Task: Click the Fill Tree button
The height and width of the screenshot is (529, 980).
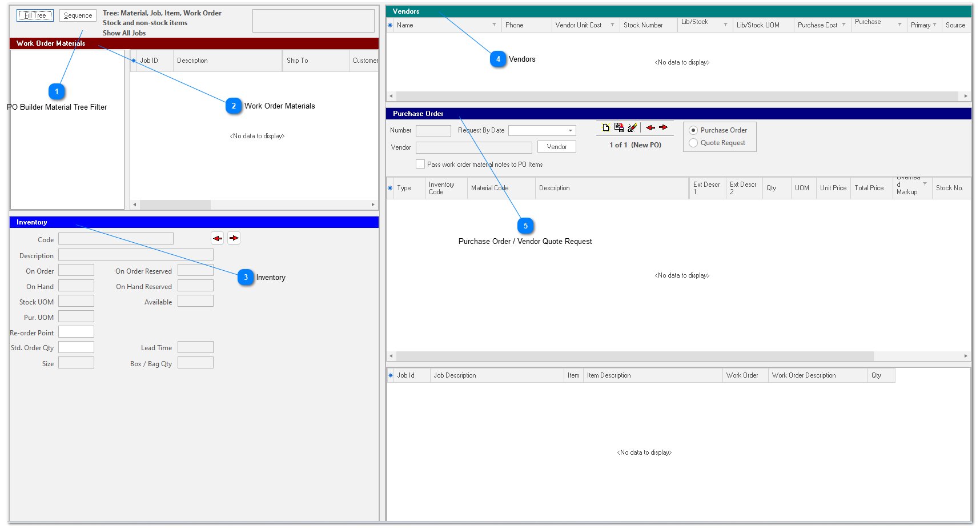Action: tap(35, 15)
